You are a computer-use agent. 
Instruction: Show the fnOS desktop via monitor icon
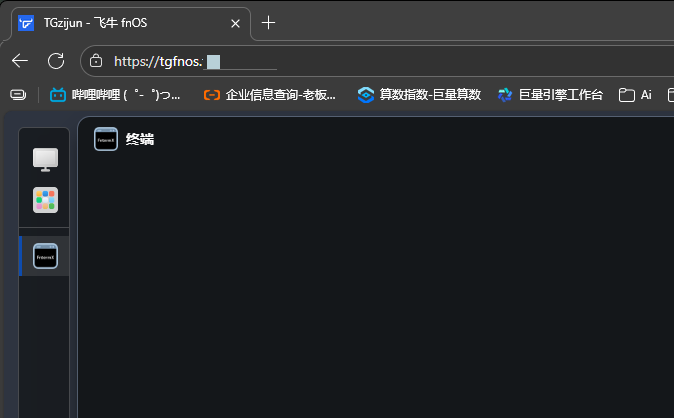(45, 160)
